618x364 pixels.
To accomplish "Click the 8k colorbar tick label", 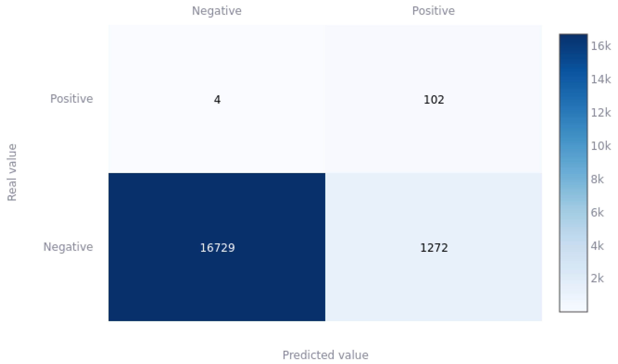I will 597,179.
